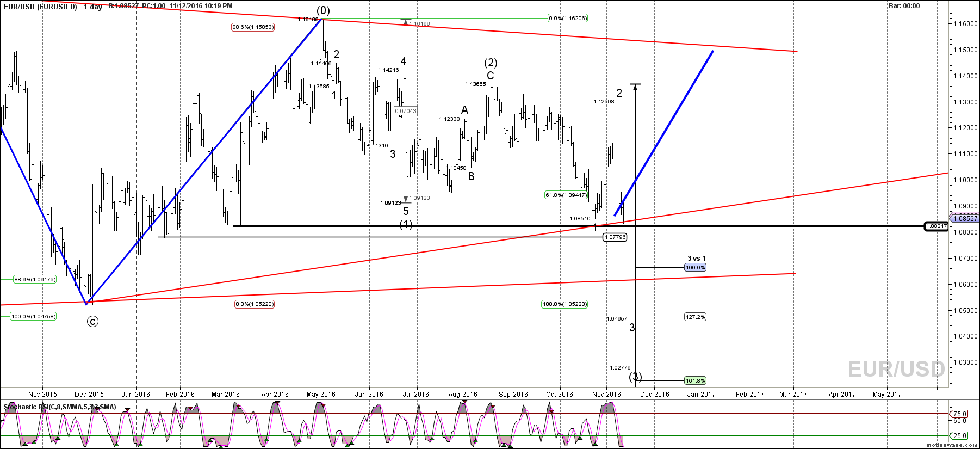This screenshot has height=449, width=980.
Task: Select corrective wave label "A"
Action: pos(464,110)
